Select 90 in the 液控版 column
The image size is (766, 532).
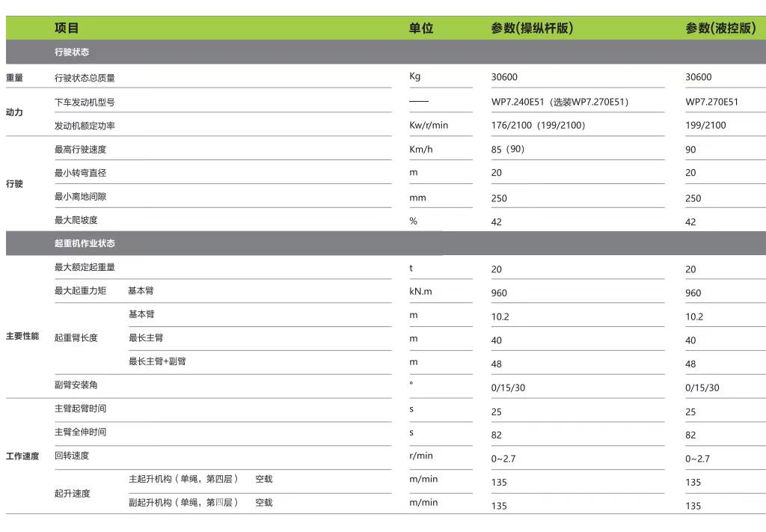tap(690, 150)
